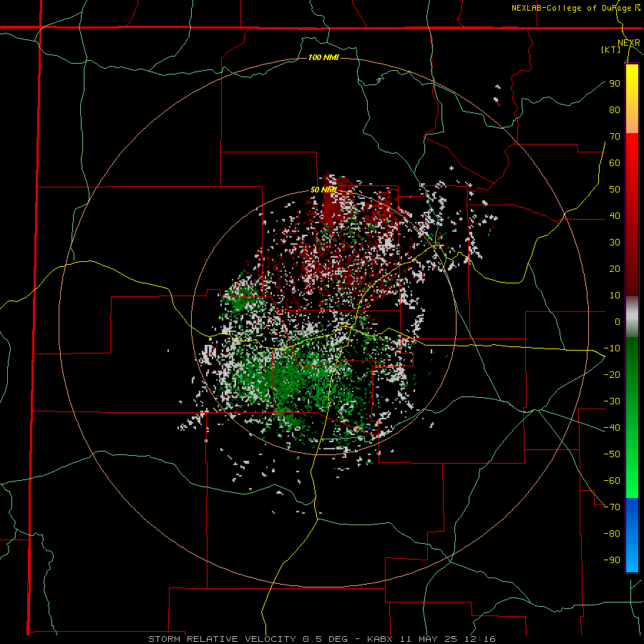The image size is (644, 644).
Task: Select the 70 value on velocity scale
Action: click(x=615, y=137)
